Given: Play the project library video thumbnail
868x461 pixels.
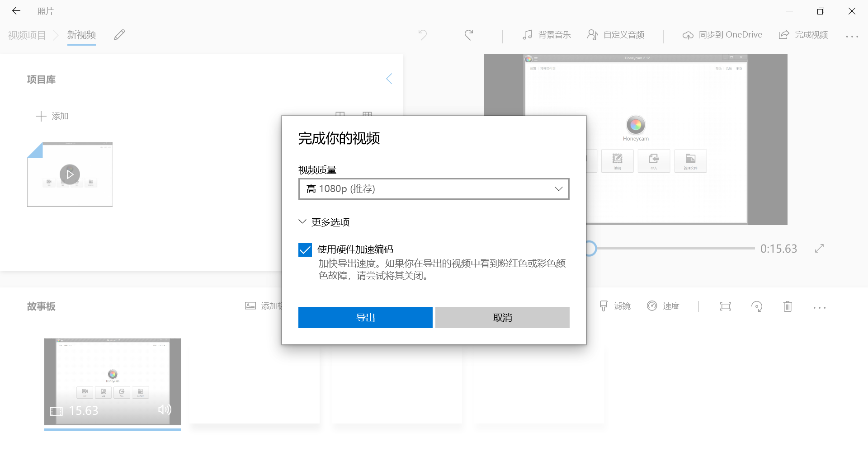Looking at the screenshot, I should click(70, 174).
